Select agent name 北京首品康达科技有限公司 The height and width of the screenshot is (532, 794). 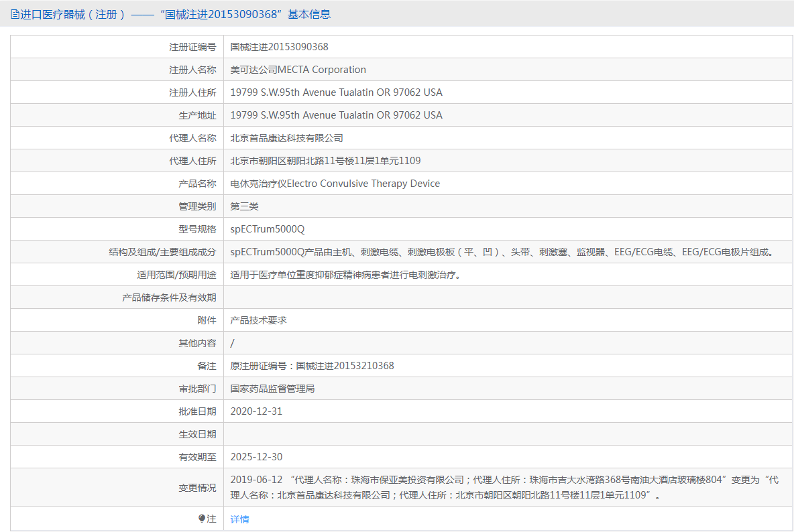[286, 138]
